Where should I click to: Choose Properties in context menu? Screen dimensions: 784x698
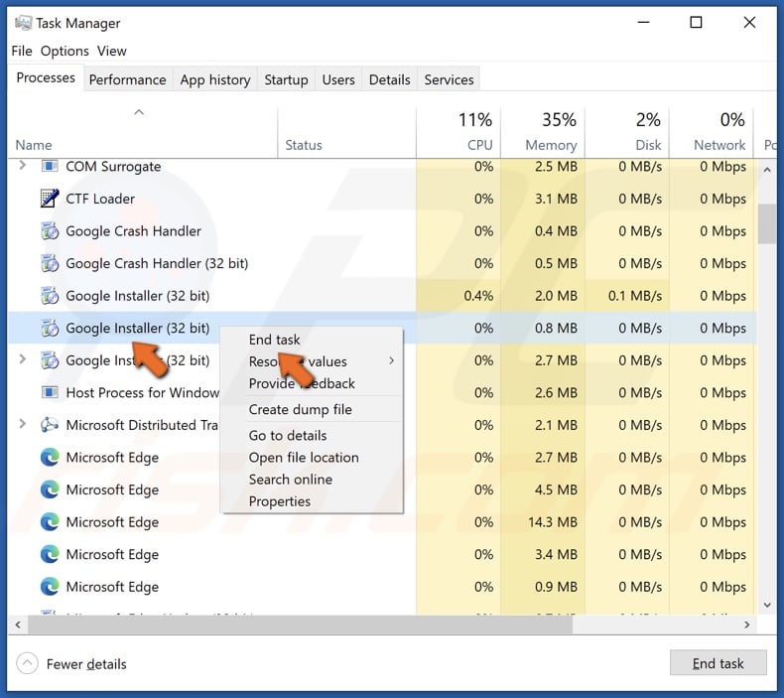click(280, 501)
